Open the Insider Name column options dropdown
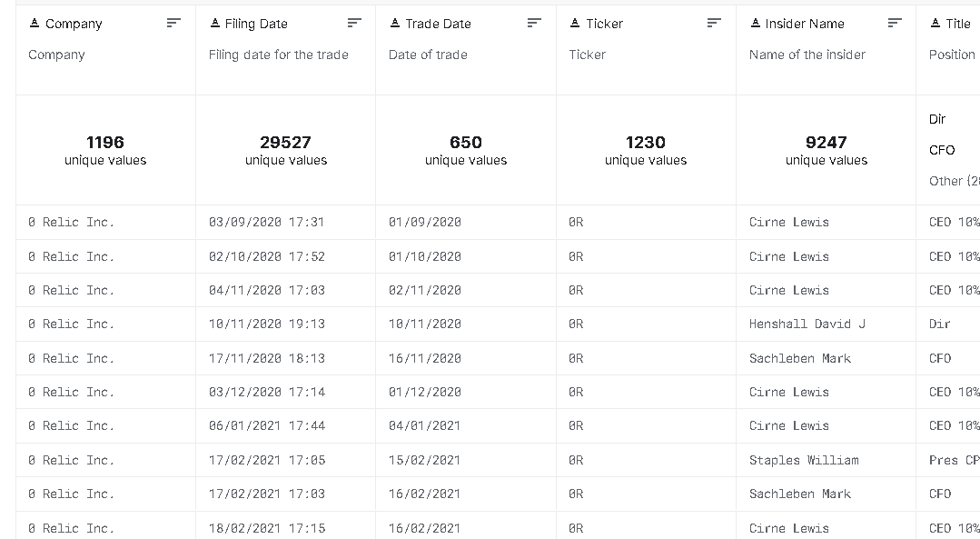Viewport: 980px width, 539px height. pos(894,23)
